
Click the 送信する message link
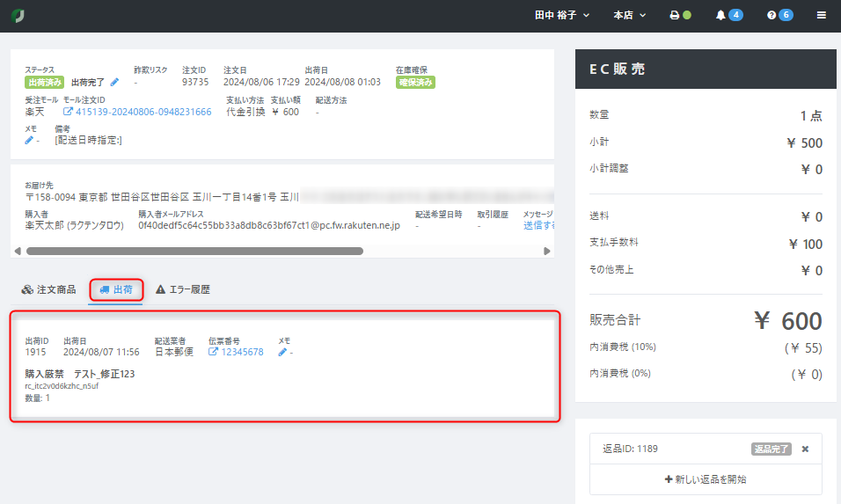(538, 225)
